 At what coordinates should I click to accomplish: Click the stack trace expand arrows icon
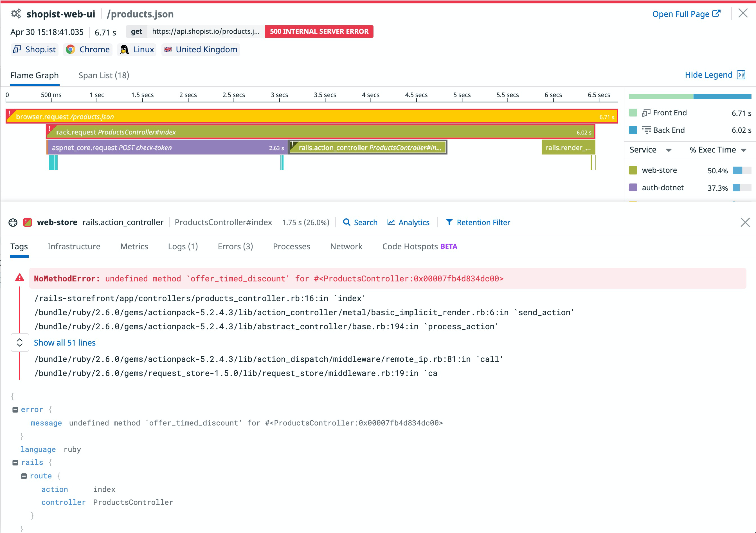coord(20,342)
